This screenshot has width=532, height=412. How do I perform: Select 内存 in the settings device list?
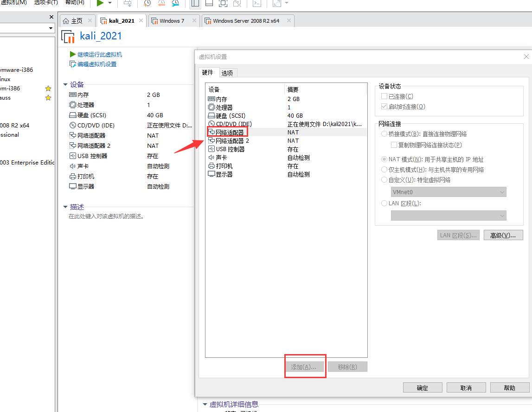[286, 99]
